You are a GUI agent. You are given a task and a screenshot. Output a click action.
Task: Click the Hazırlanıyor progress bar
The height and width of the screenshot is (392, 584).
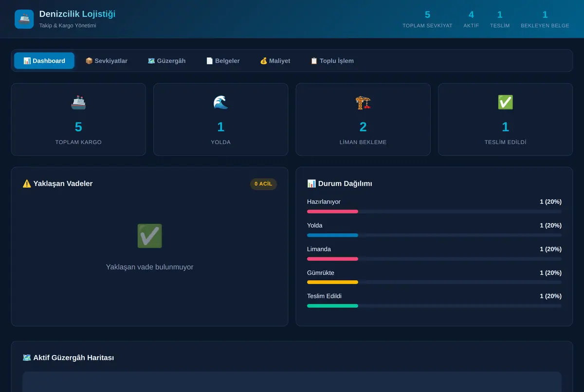coord(434,212)
